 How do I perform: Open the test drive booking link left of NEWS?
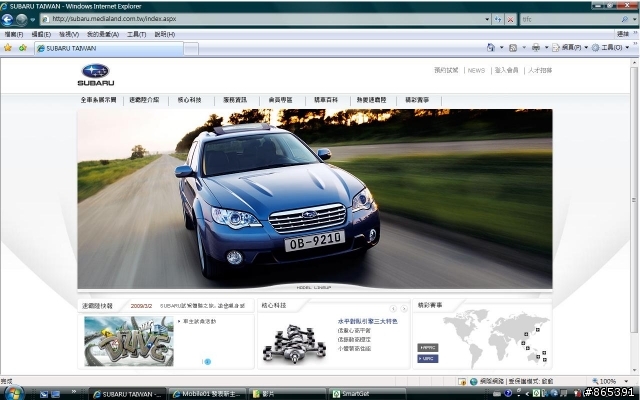pyautogui.click(x=446, y=70)
